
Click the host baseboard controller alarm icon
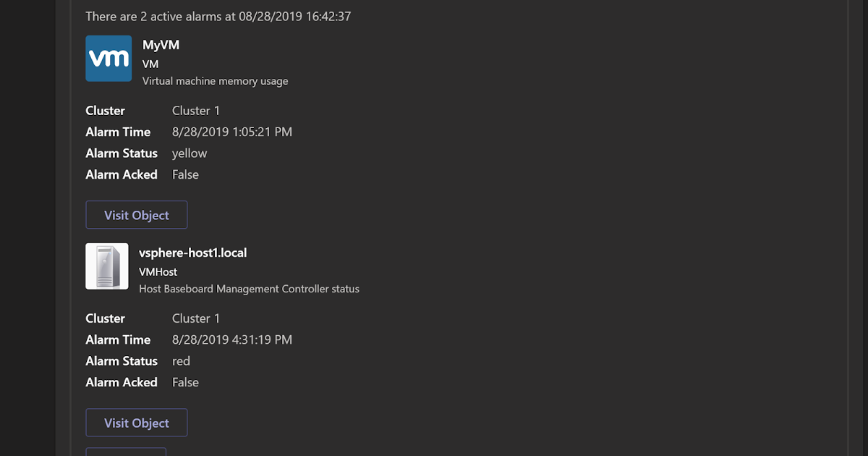pyautogui.click(x=106, y=266)
